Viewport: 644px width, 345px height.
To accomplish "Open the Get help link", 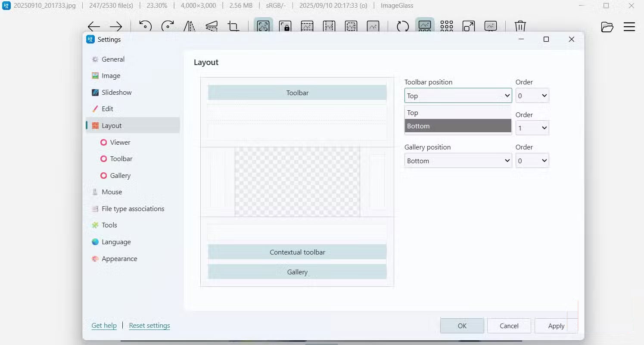I will pos(104,325).
